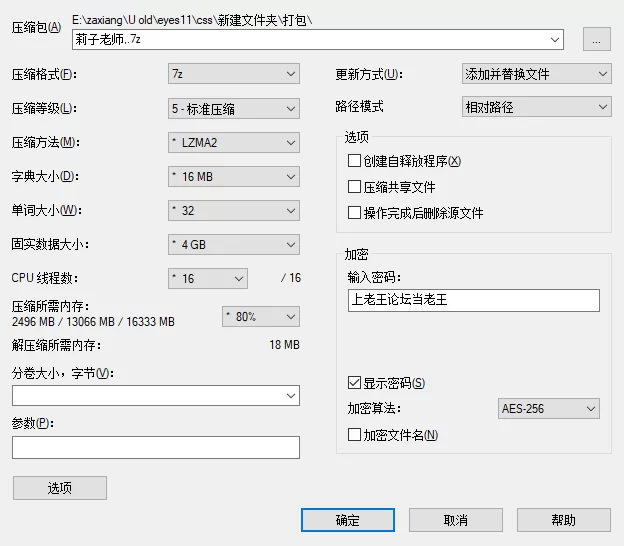The height and width of the screenshot is (546, 624).
Task: Open help with 帮助 button
Action: [564, 520]
